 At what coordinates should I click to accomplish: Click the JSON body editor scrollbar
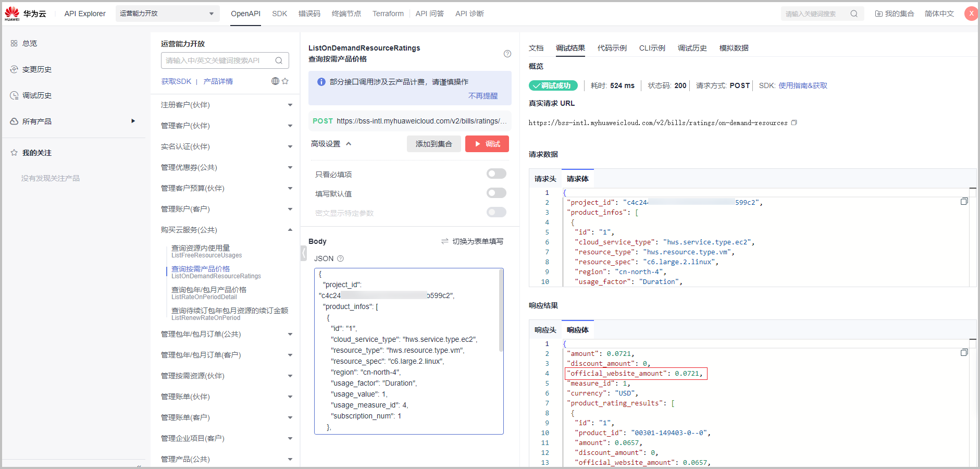pos(501,313)
